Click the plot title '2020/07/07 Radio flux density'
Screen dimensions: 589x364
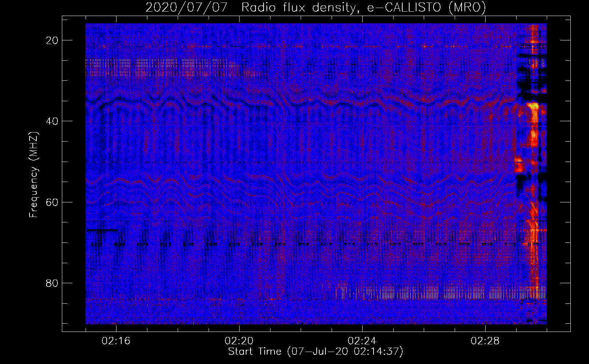coord(316,7)
